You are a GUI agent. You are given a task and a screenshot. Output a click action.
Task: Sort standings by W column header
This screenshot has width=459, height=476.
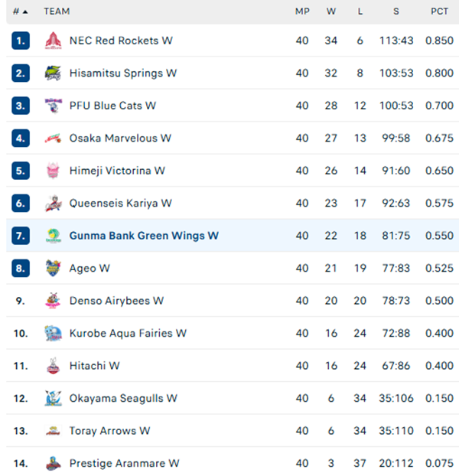click(x=330, y=11)
